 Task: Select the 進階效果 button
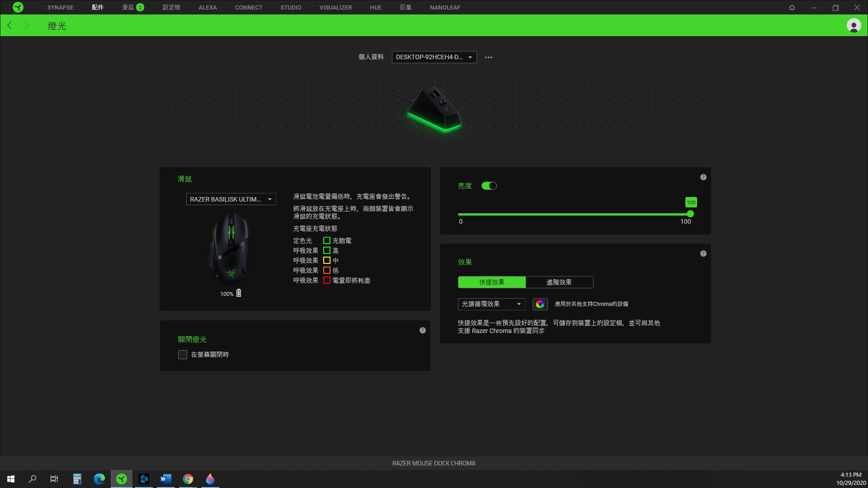click(559, 282)
